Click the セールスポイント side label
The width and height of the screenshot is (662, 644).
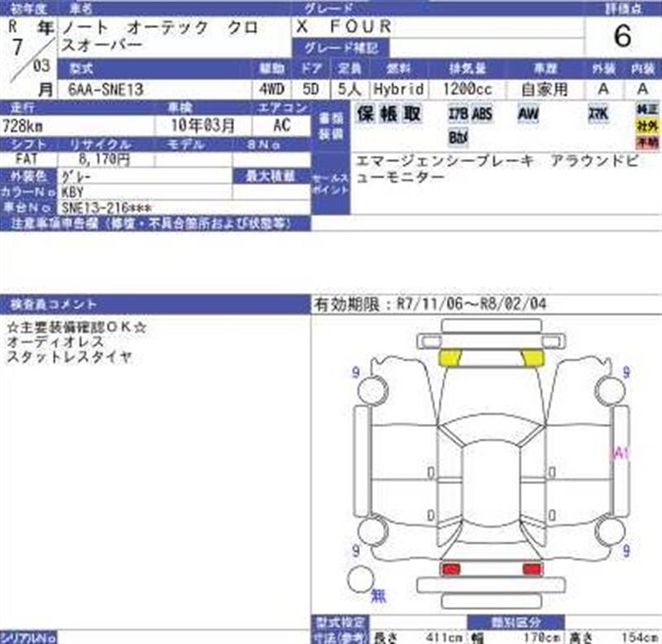click(330, 183)
